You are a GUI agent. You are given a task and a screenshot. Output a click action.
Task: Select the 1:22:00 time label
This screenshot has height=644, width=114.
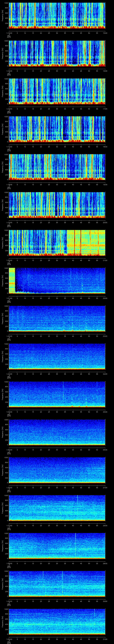point(9,336)
